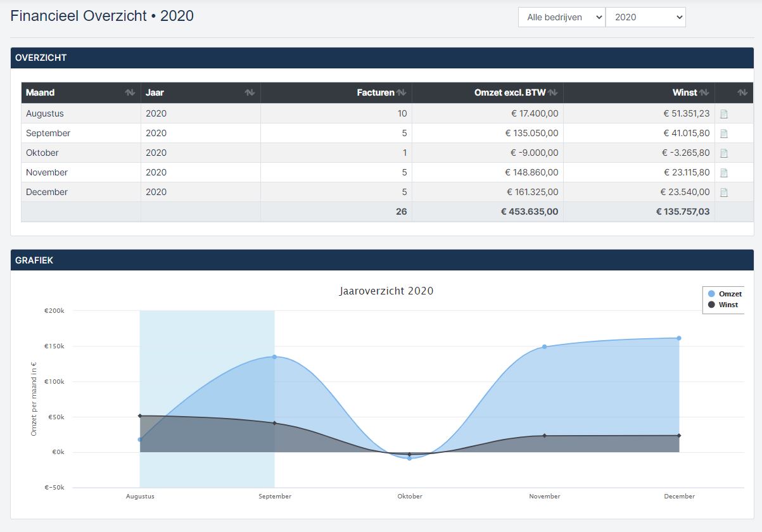Click the Omzet data point for Augustus

[x=140, y=440]
